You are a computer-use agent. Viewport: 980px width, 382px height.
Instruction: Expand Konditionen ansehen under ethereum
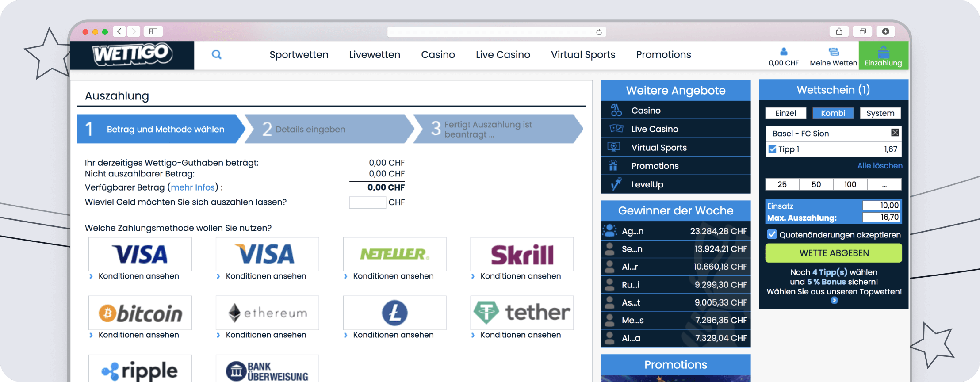coord(266,335)
